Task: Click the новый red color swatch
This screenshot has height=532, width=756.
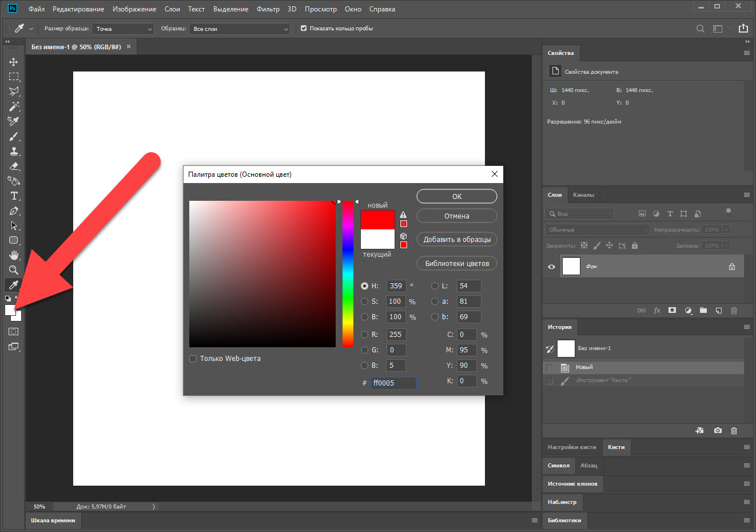Action: tap(377, 220)
